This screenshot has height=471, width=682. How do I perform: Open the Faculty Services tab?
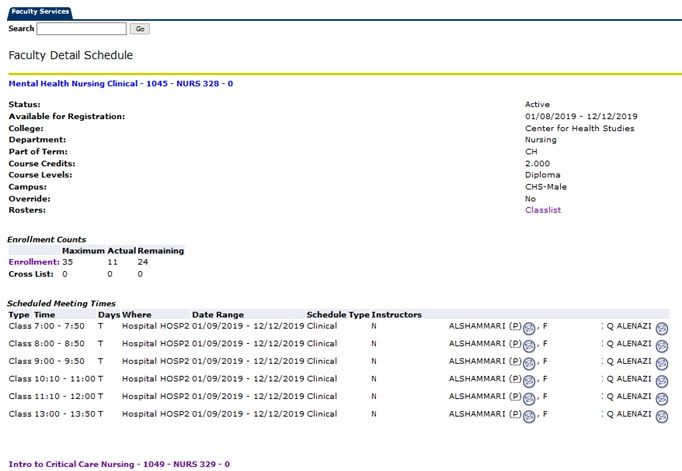coord(40,12)
